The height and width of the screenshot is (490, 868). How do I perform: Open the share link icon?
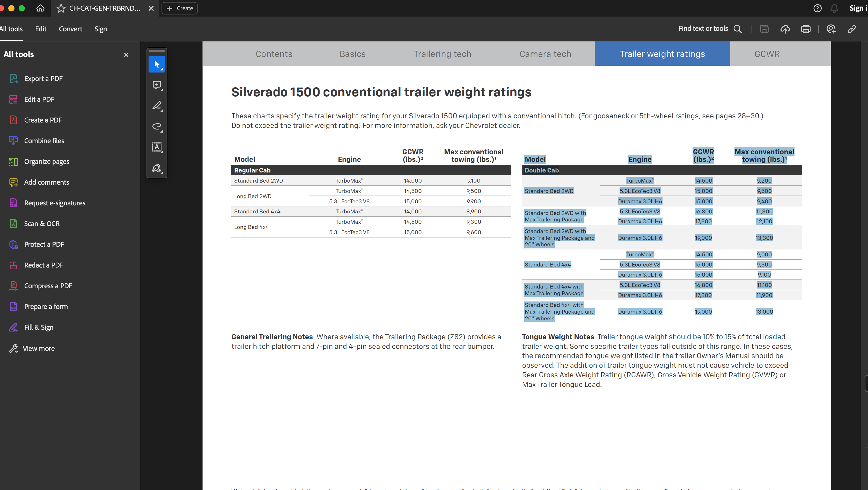coord(852,29)
